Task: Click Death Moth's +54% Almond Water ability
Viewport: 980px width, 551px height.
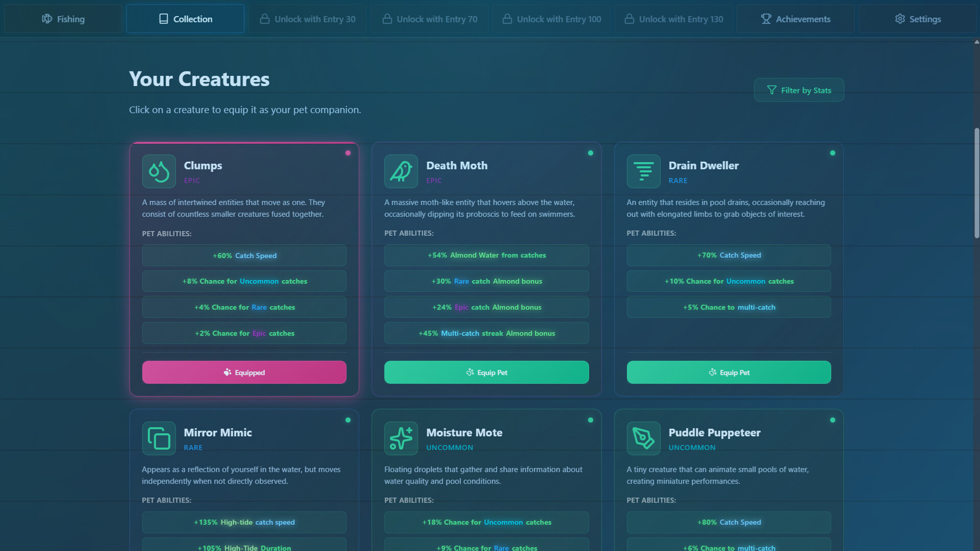Action: (x=486, y=255)
